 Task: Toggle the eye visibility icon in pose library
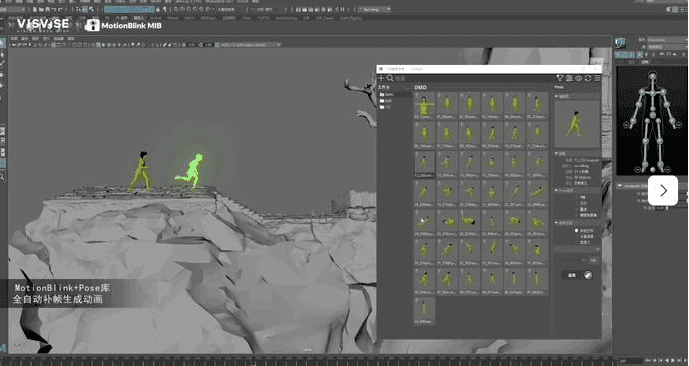(578, 78)
